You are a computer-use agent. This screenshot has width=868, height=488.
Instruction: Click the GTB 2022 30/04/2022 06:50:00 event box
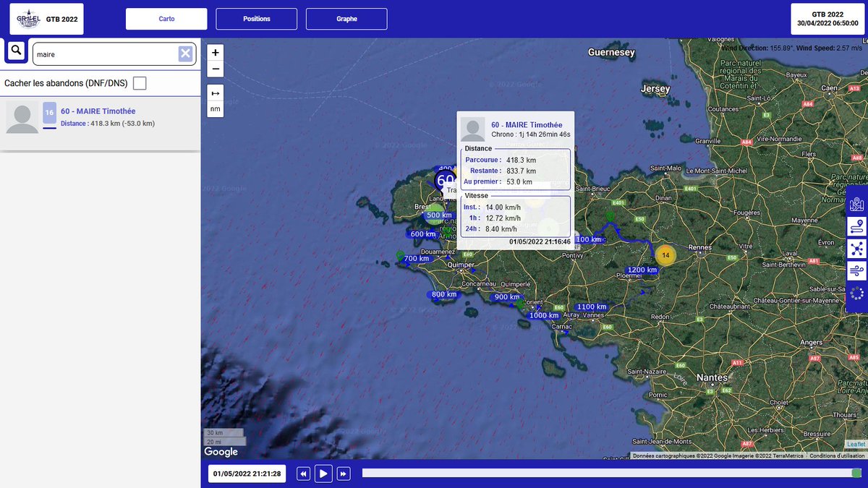tap(827, 19)
